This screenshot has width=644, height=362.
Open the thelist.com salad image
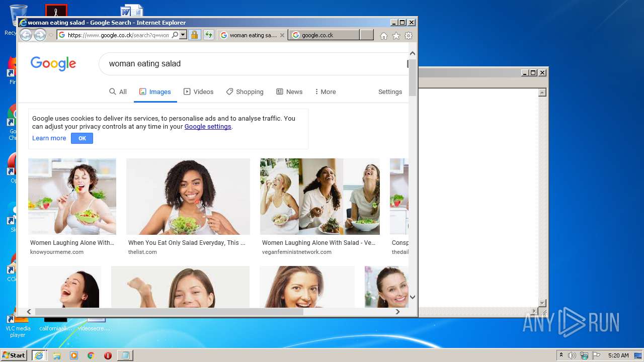tap(188, 197)
